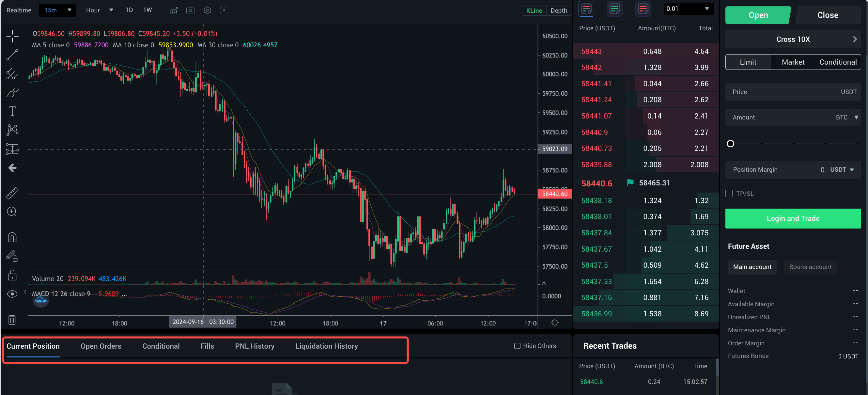Activate the magnet snap mode icon
This screenshot has width=868, height=395.
(x=12, y=238)
